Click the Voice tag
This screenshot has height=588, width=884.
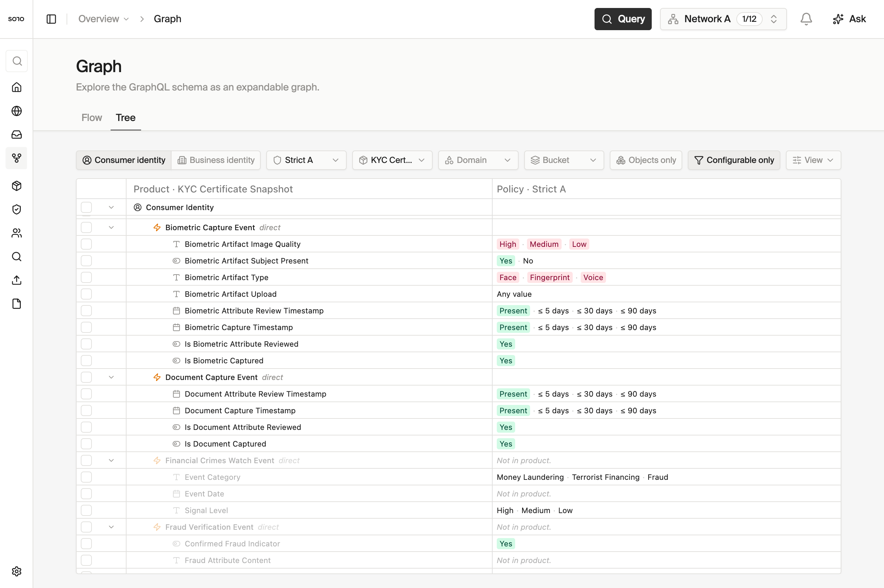tap(593, 277)
